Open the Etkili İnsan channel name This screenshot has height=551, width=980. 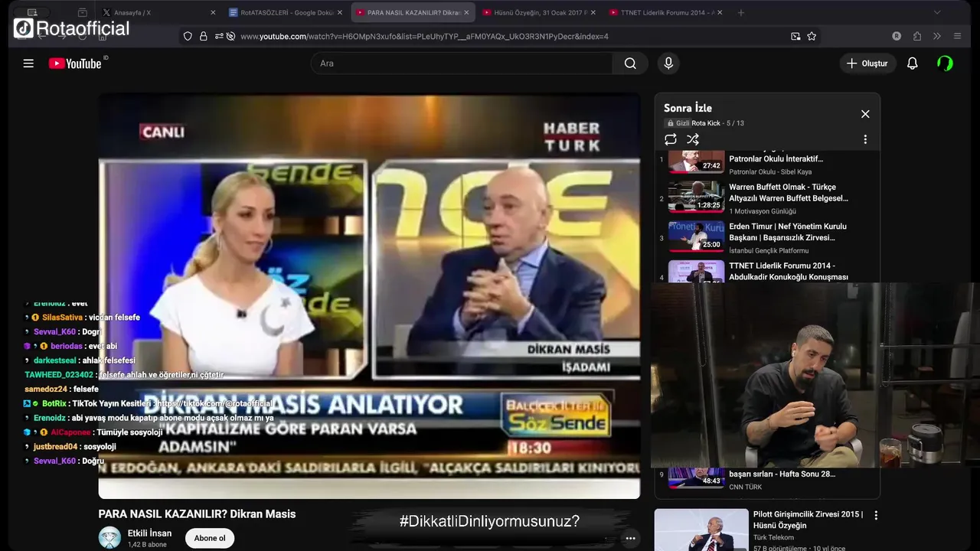pos(149,533)
